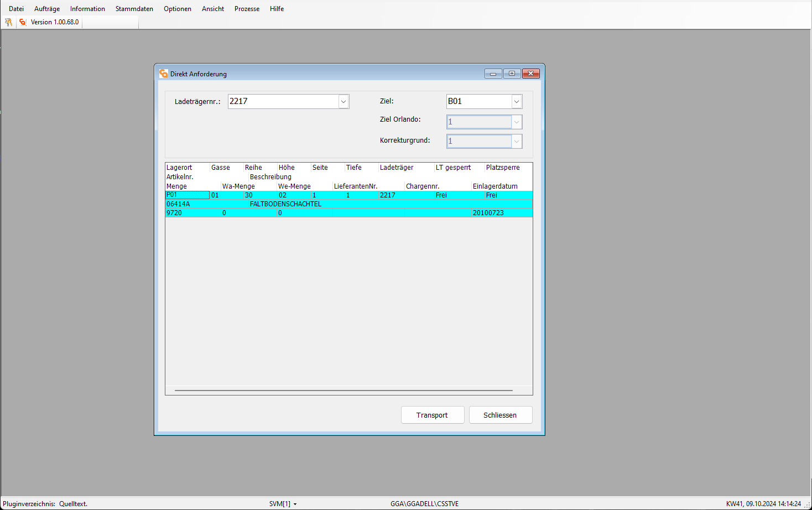This screenshot has width=812, height=510.
Task: Focus the Ladeträgernr. input showing 2217
Action: (283, 101)
